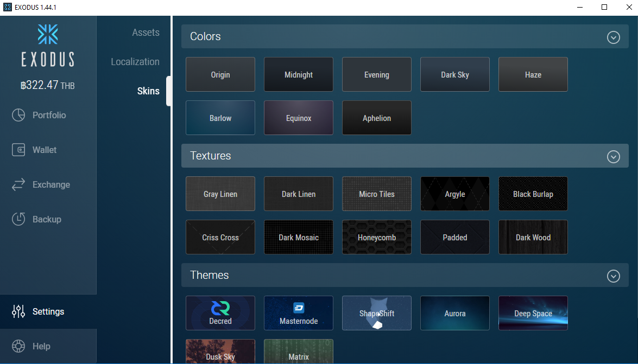Apply the Midnight color skin
Viewport: 638px width, 364px height.
(x=299, y=74)
